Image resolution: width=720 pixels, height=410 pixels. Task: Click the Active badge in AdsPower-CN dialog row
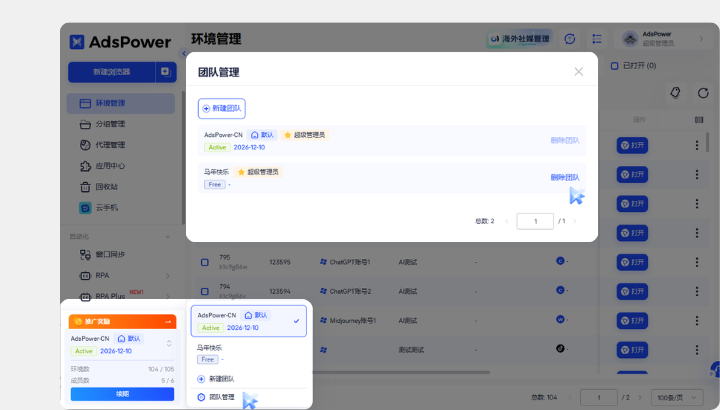[217, 147]
